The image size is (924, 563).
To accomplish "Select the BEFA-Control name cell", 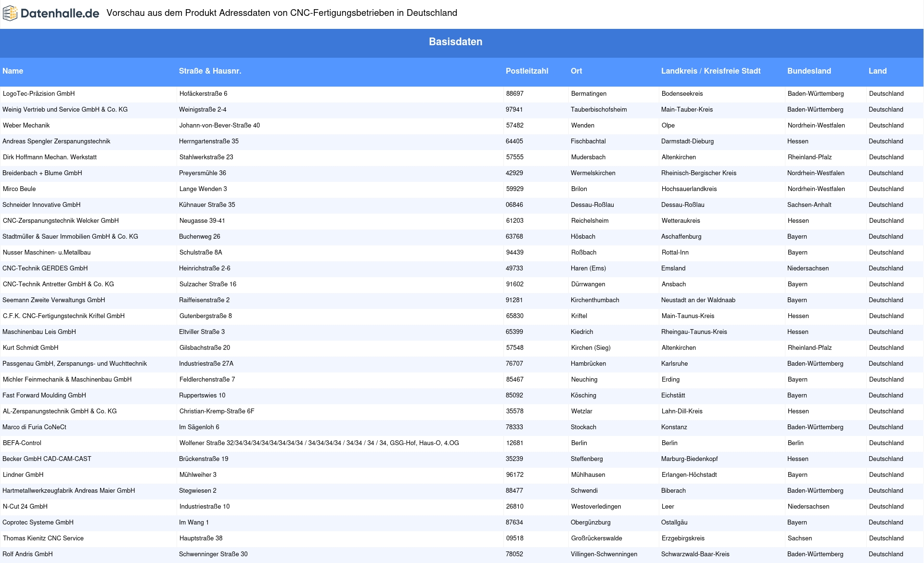I will click(x=22, y=443).
